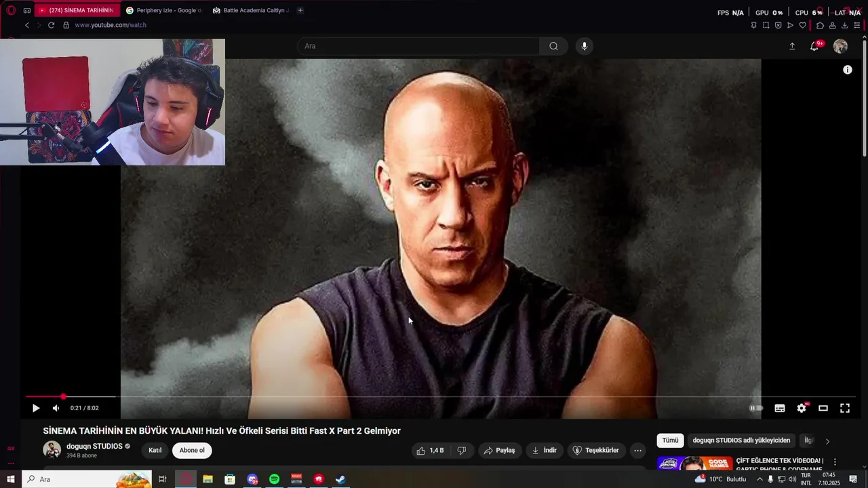Open YouTube notifications bell
This screenshot has width=868, height=488.
pos(814,46)
